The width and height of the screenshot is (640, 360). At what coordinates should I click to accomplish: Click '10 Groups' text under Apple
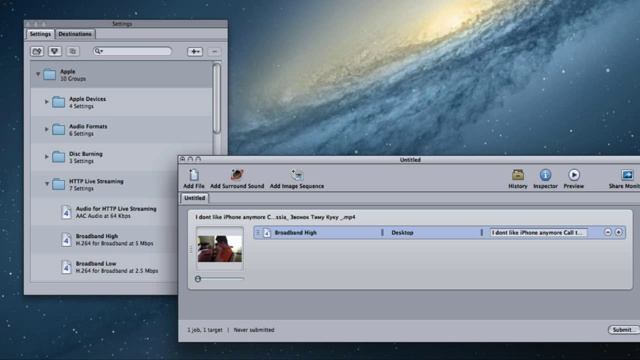[x=73, y=78]
